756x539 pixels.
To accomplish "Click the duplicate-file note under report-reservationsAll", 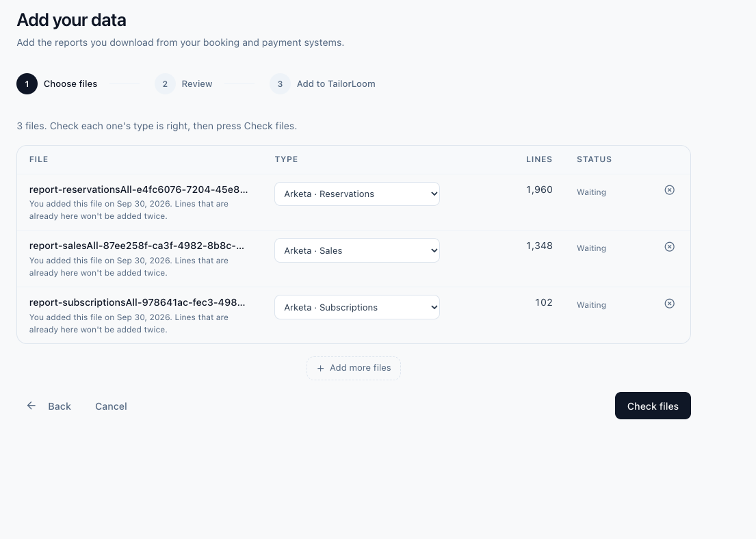I will tap(129, 210).
